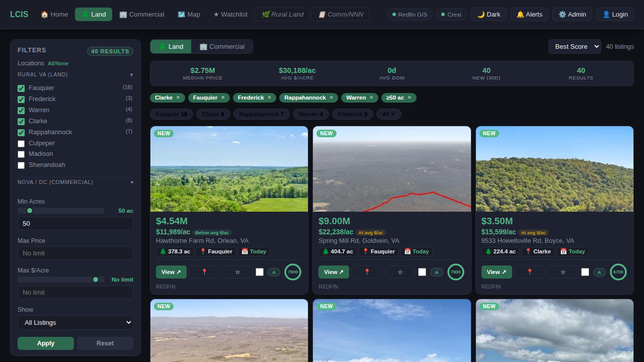The image size is (644, 362).
Task: Uncheck the Warren county checkbox
Action: [21, 111]
